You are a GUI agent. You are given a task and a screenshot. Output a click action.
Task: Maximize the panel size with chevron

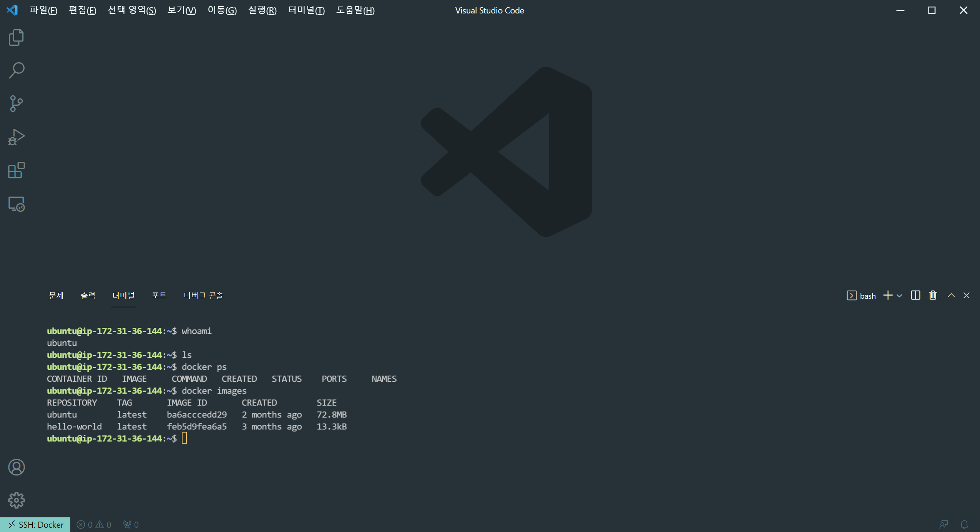pos(951,295)
